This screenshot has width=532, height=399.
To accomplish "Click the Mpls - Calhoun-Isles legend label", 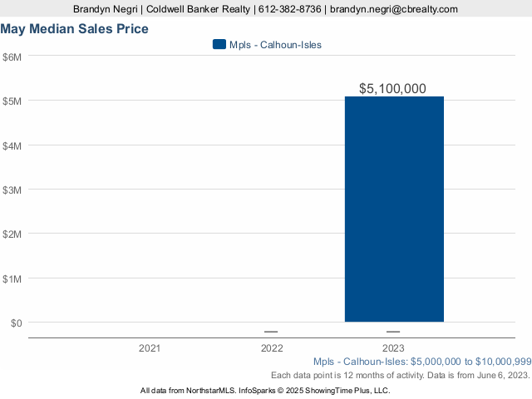I will tap(275, 45).
